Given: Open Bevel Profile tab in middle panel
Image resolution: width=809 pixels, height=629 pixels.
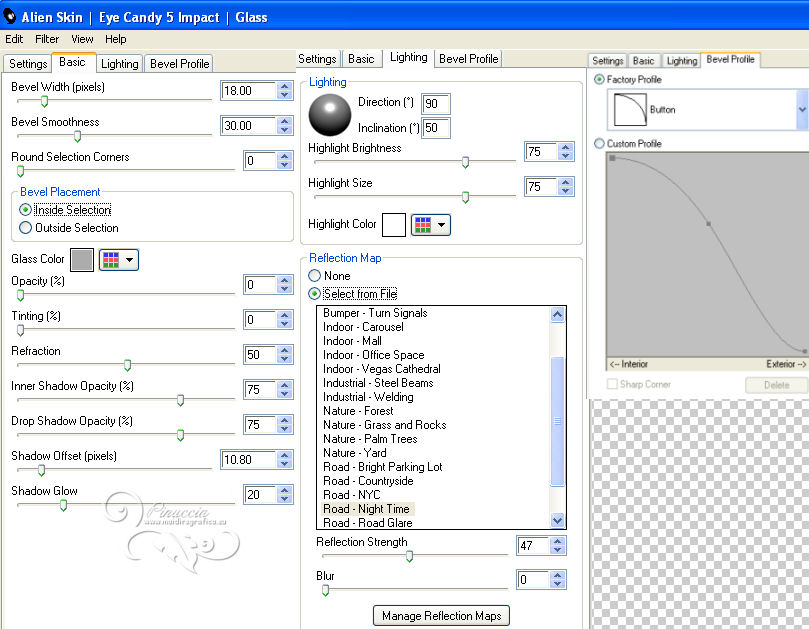Looking at the screenshot, I should coord(468,59).
